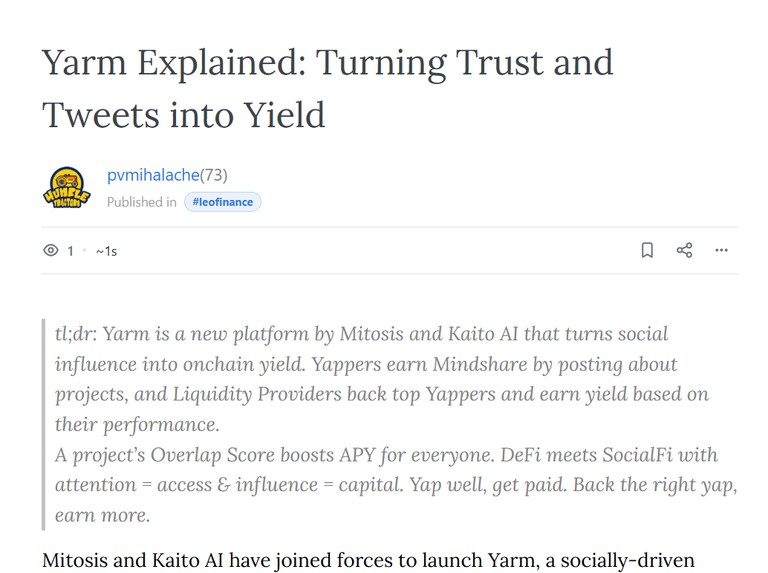Click the eye views icon
Image resolution: width=768 pixels, height=573 pixels.
click(x=50, y=251)
